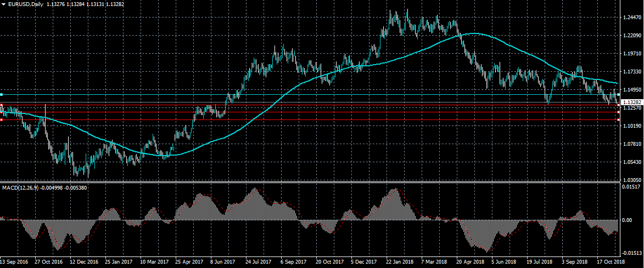Select left handle of the lowest red line
This screenshot has width=644, height=268.
coord(1,119)
